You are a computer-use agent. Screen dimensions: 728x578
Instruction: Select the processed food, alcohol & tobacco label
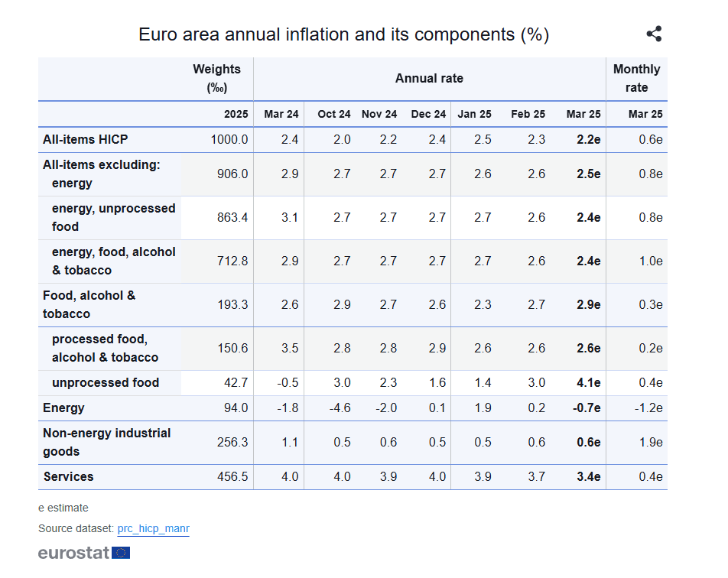coord(106,348)
